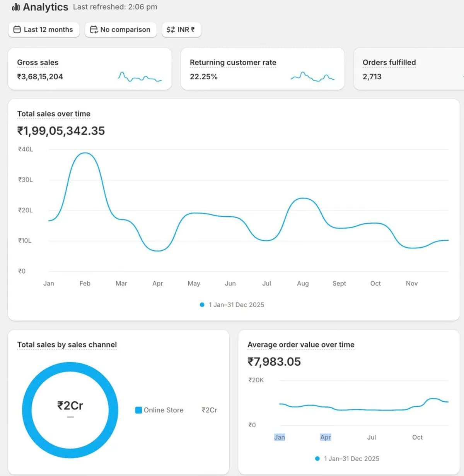Screen dimensions: 464x476
Task: Click the currency exchange icon beside INR
Action: pyautogui.click(x=171, y=29)
